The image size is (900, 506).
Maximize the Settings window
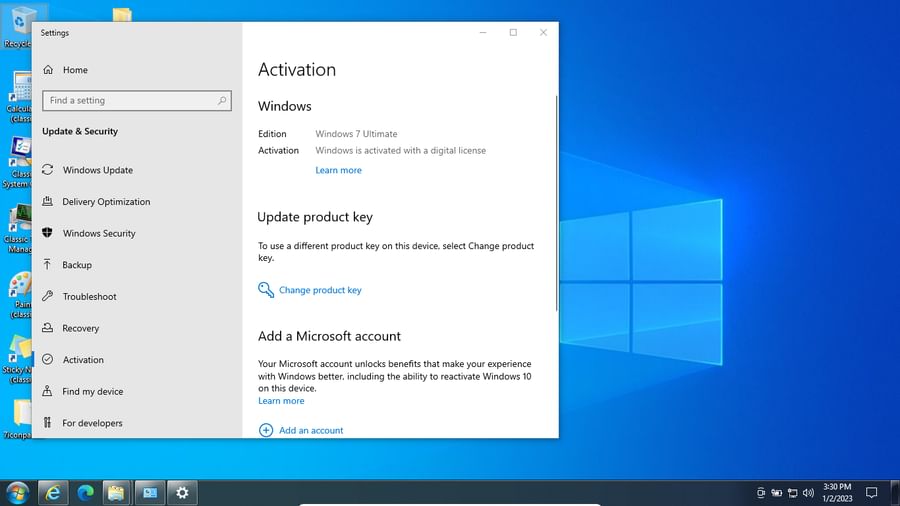tap(513, 33)
